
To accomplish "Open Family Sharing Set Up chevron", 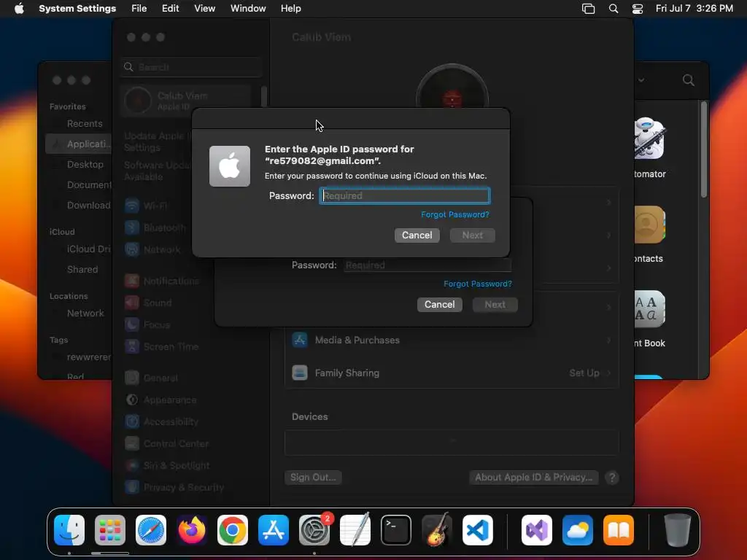I will pyautogui.click(x=609, y=373).
